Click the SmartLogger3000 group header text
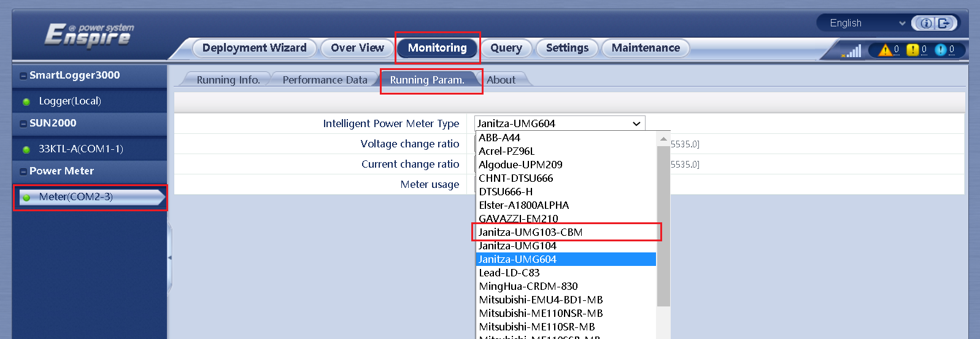This screenshot has height=339, width=980. click(74, 76)
